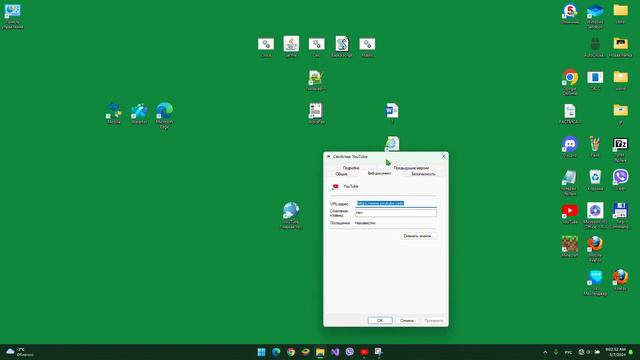Open the weather widget on the taskbar
This screenshot has height=360, width=640.
click(x=20, y=352)
